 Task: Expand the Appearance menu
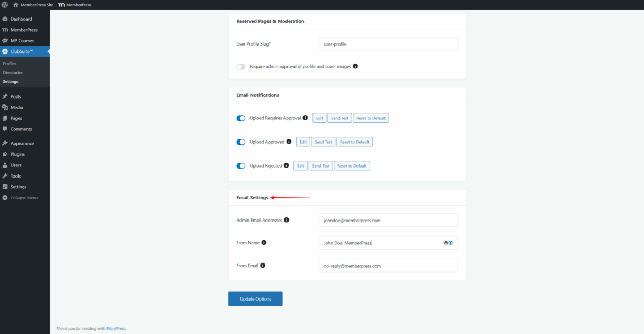pyautogui.click(x=6, y=143)
